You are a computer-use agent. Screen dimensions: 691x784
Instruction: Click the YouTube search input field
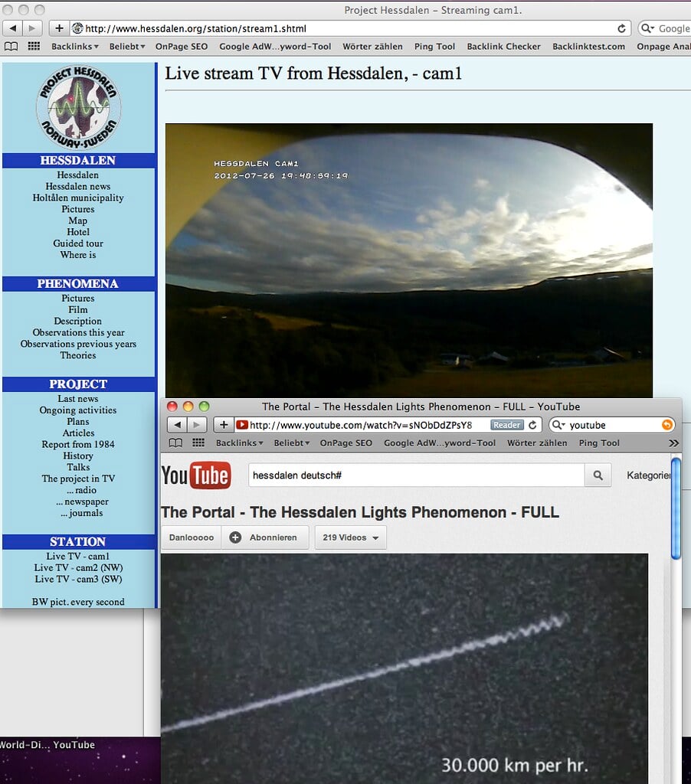point(417,475)
